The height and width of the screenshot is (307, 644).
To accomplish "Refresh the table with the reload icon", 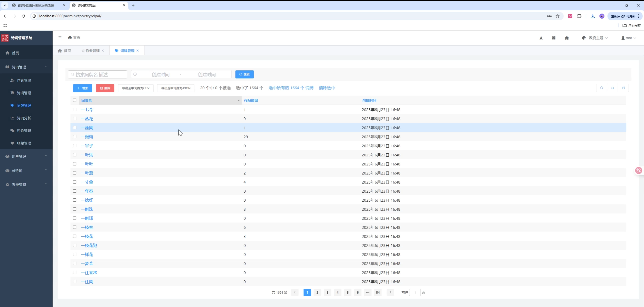I will [x=613, y=88].
